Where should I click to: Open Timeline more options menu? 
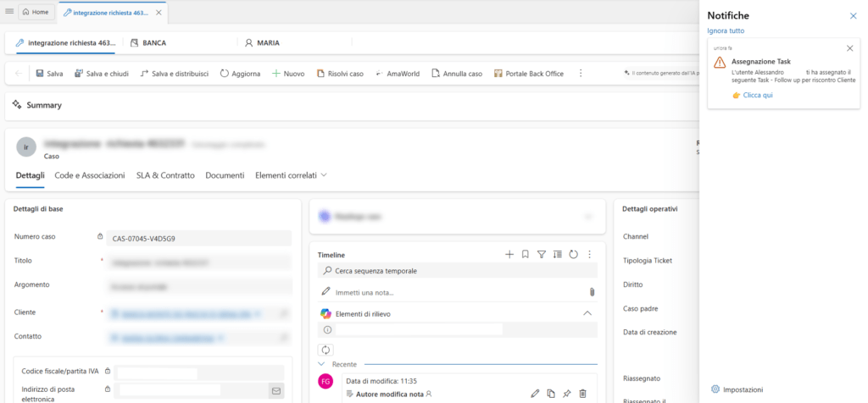pos(590,254)
